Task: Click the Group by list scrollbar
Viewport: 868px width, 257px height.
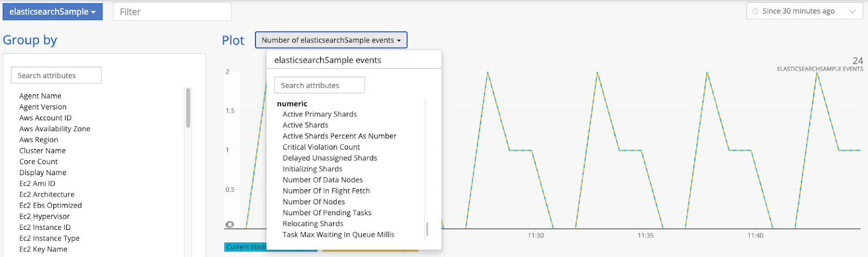Action: 188,107
